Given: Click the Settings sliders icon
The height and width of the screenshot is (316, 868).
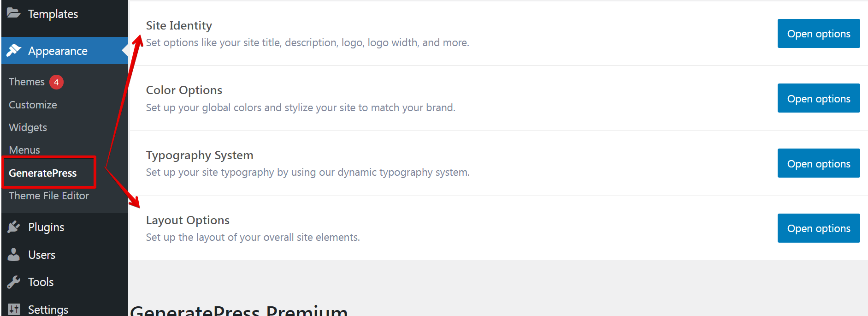Looking at the screenshot, I should (14, 310).
